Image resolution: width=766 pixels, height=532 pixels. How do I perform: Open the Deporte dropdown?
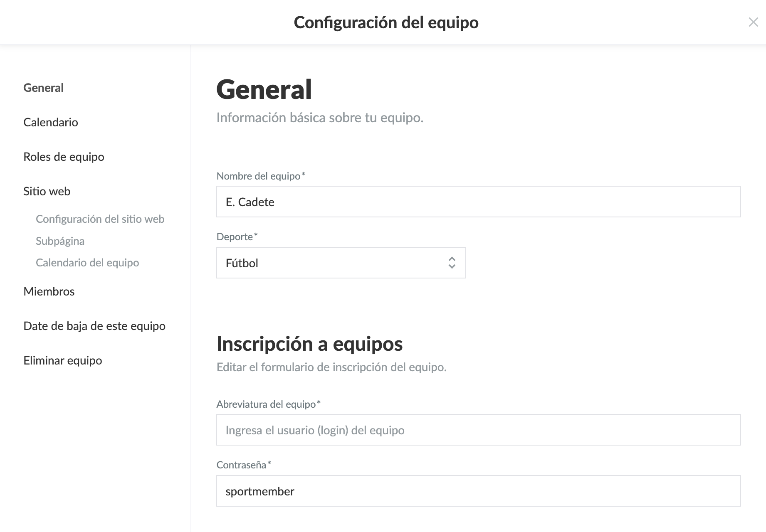tap(341, 263)
